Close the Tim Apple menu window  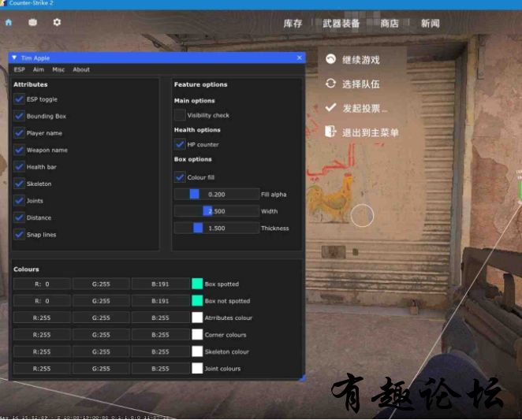pyautogui.click(x=300, y=58)
